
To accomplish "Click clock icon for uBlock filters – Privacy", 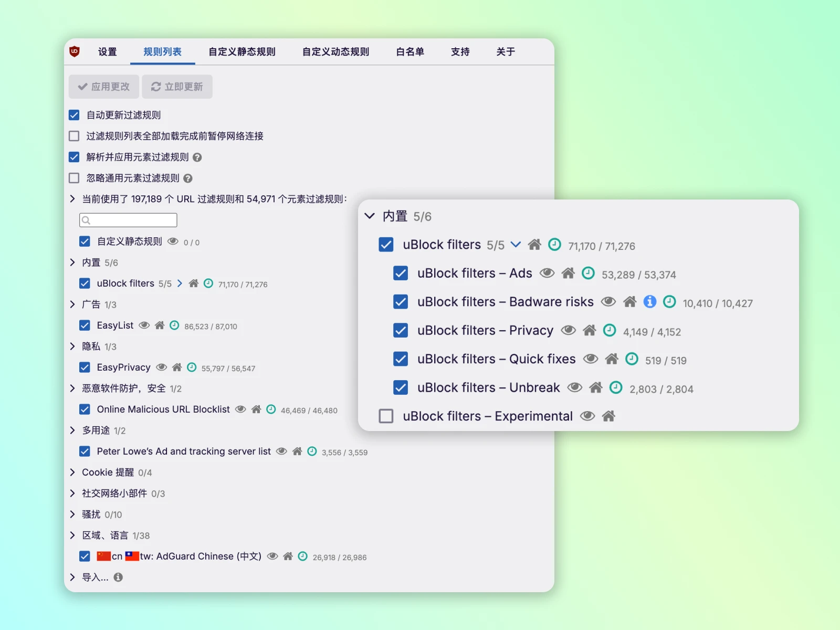I will pyautogui.click(x=610, y=330).
